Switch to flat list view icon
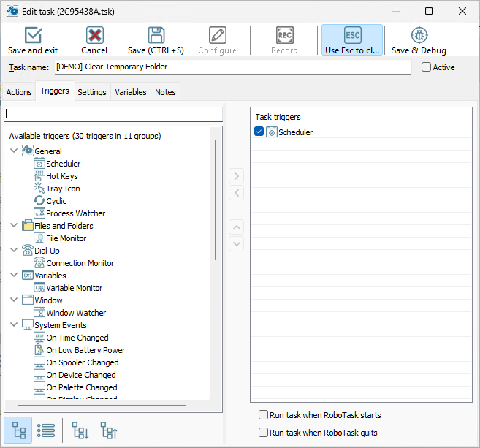The height and width of the screenshot is (448, 480). coord(46,430)
